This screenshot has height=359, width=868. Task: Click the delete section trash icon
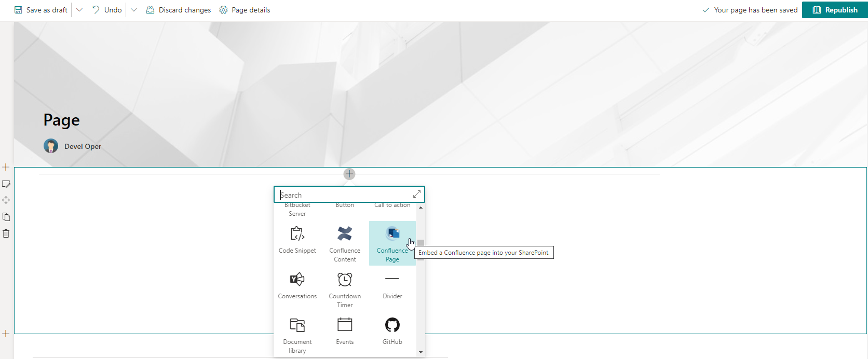tap(6, 233)
